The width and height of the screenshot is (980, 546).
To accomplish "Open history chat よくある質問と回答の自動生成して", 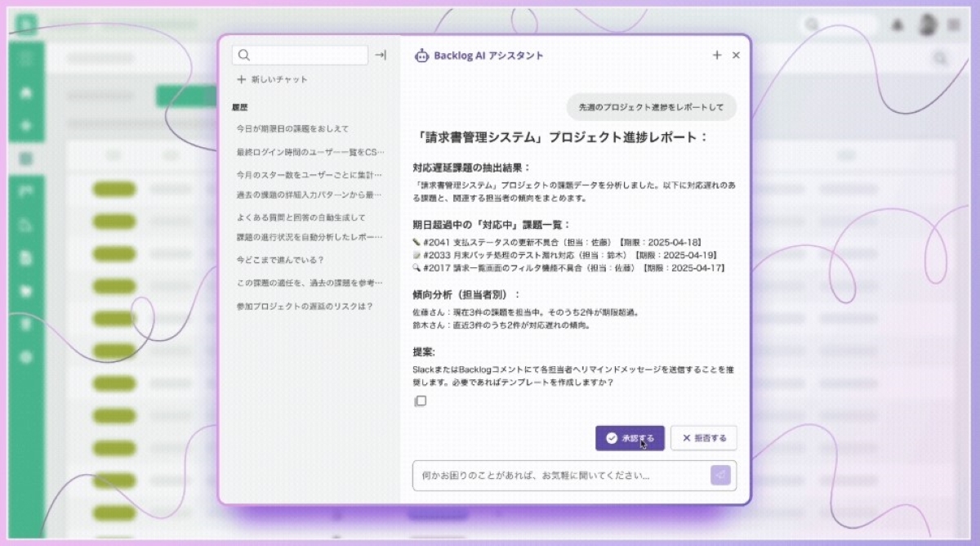I will coord(301,217).
